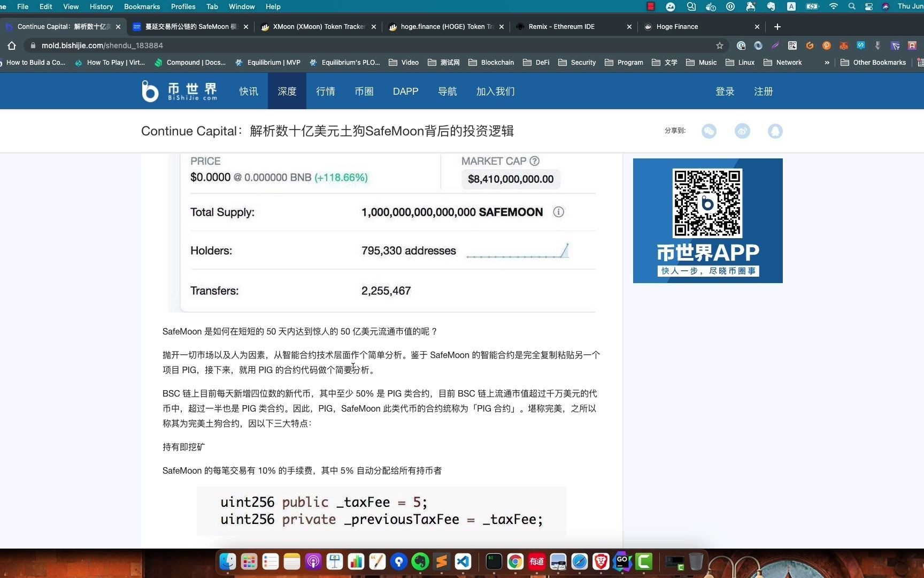The height and width of the screenshot is (578, 924).
Task: Open Finder from the dock
Action: coord(228,561)
